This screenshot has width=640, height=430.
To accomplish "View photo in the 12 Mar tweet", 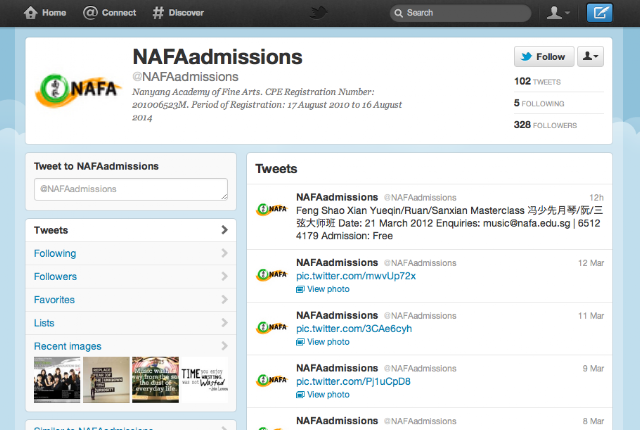I will coord(323,289).
